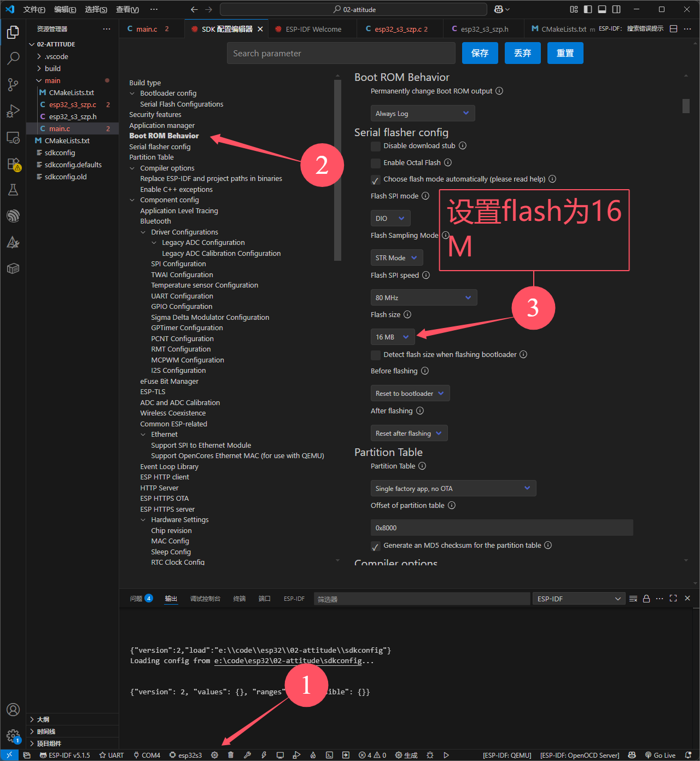The image size is (700, 761).
Task: Open Reset to bootloader dropdown
Action: 410,393
